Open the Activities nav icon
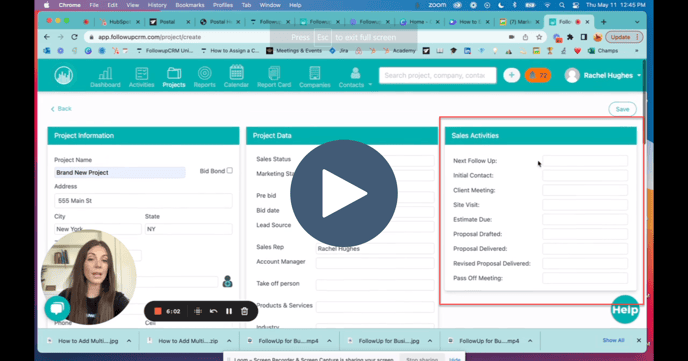The image size is (688, 361). tap(141, 78)
